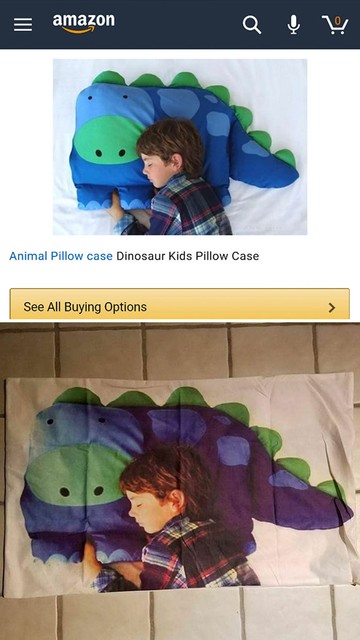The height and width of the screenshot is (640, 360).
Task: Click the chevron on See All Buying Options
Action: pyautogui.click(x=332, y=308)
